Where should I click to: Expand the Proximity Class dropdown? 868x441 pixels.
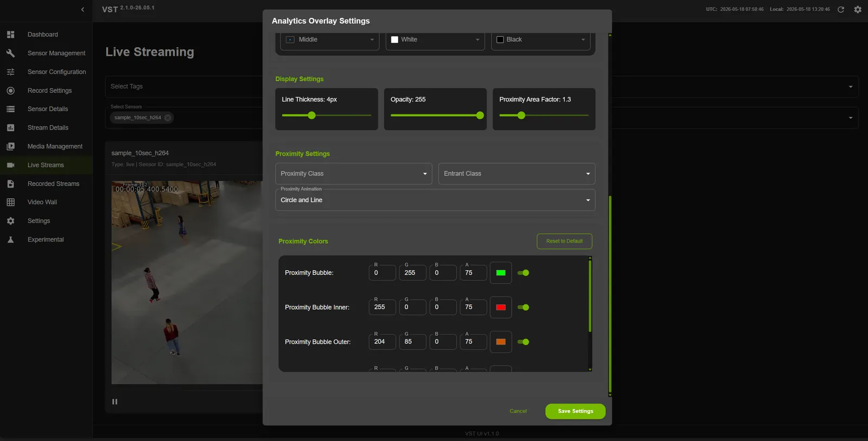pos(354,174)
